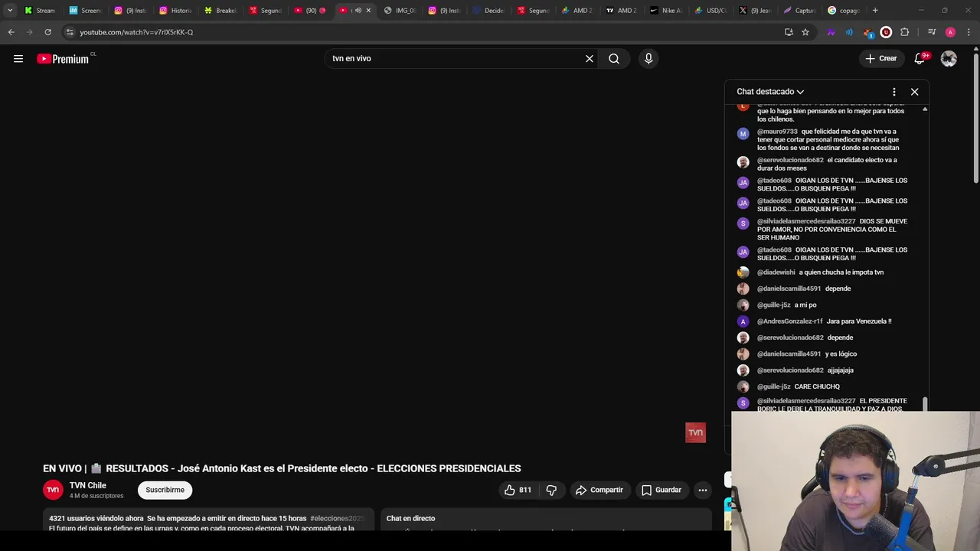Open a new browser tab
Screen dimensions: 980x551
[x=875, y=11]
